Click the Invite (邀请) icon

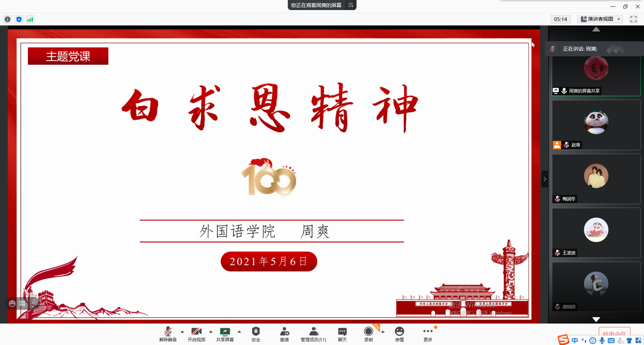[x=284, y=334]
